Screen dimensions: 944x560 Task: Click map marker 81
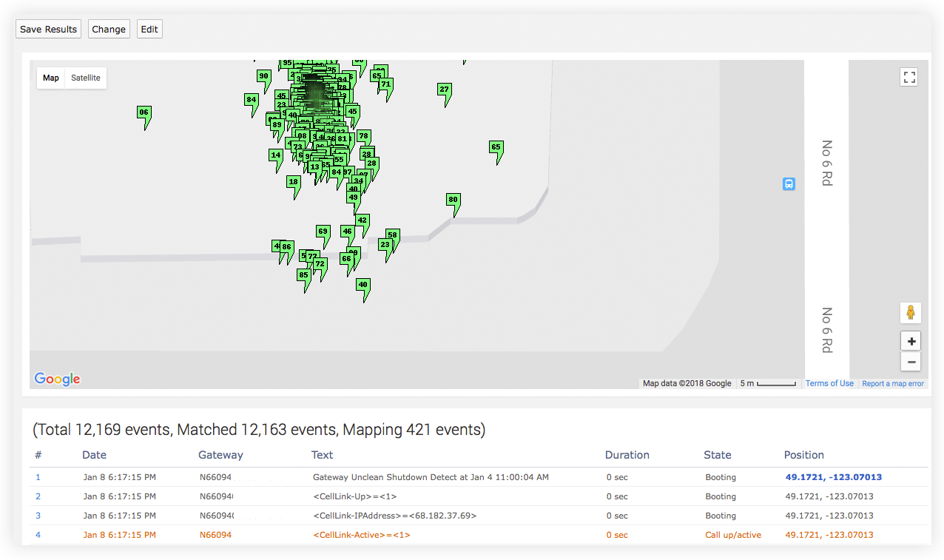coord(342,138)
